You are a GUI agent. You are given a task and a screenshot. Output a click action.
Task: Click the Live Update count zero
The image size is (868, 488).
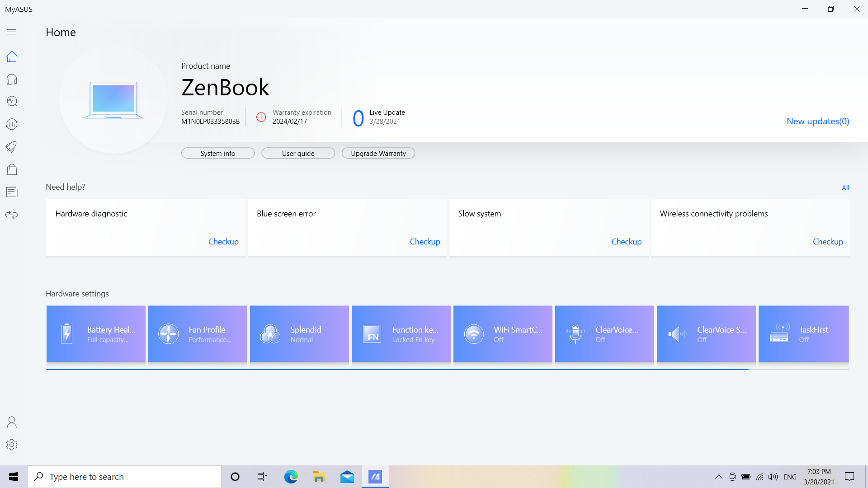click(358, 118)
